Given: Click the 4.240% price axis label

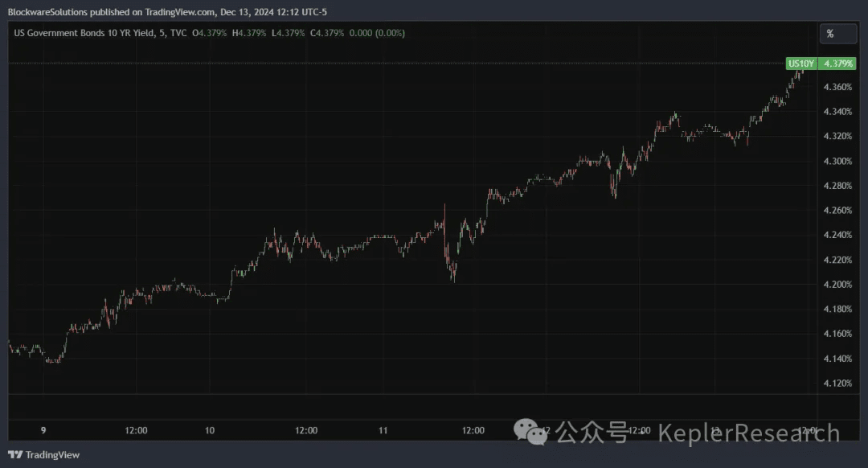Looking at the screenshot, I should pos(837,235).
